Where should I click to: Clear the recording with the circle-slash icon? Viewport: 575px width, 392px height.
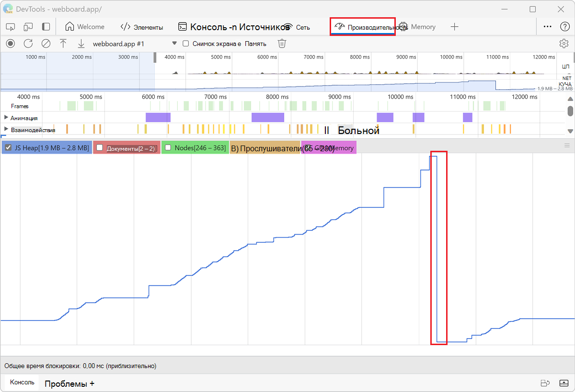[x=46, y=44]
